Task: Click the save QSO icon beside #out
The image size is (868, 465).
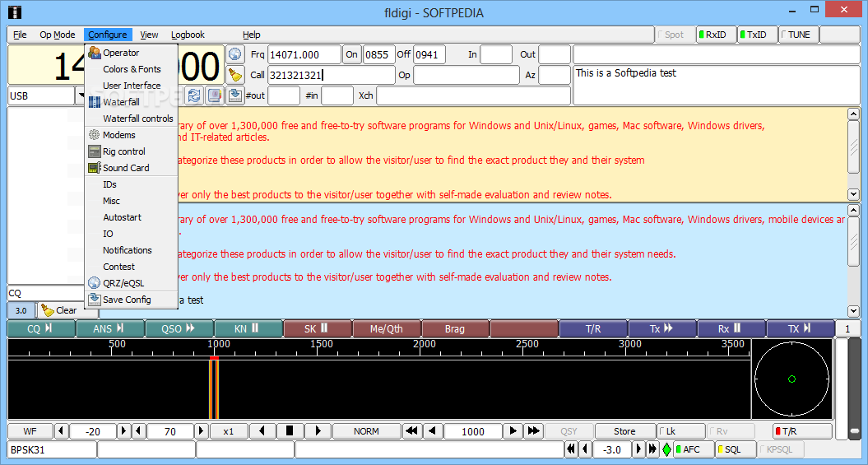Action: pos(236,95)
